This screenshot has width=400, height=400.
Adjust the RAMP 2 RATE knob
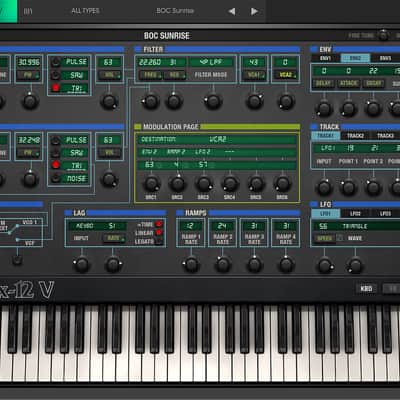[223, 265]
